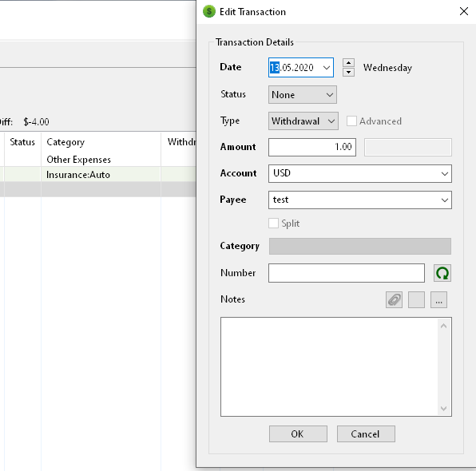
Task: Click the Wednesday weekday label
Action: [387, 68]
